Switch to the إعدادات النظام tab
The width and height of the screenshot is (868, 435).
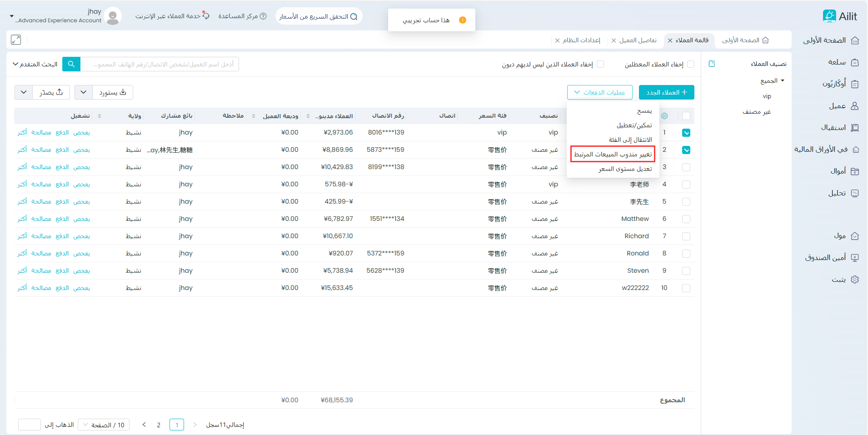tap(581, 40)
